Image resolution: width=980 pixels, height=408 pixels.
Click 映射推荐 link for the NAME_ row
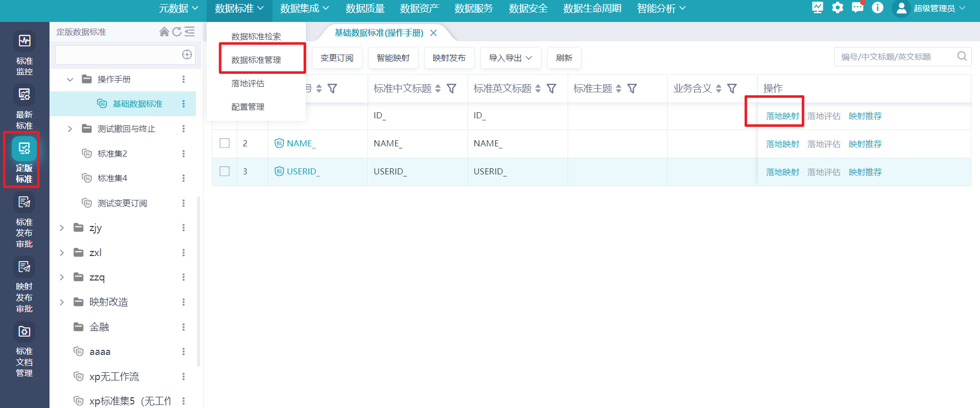865,144
